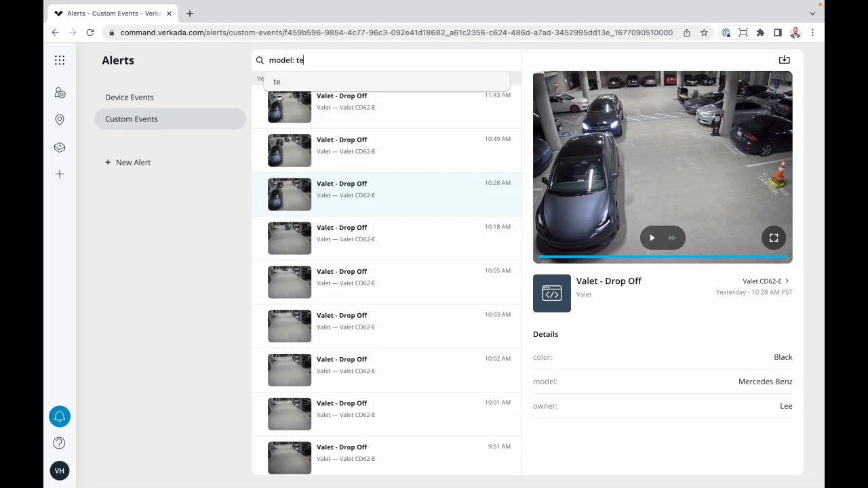Skip forward in the video player
The height and width of the screenshot is (488, 868).
[672, 238]
